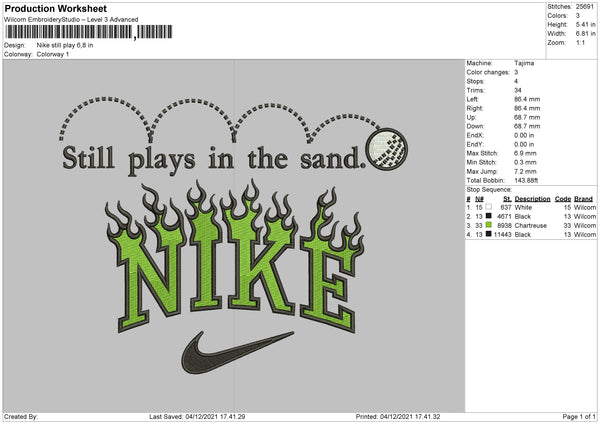This screenshot has width=600, height=424.
Task: Click the stitch count 4671 in stop row 2
Action: (504, 216)
